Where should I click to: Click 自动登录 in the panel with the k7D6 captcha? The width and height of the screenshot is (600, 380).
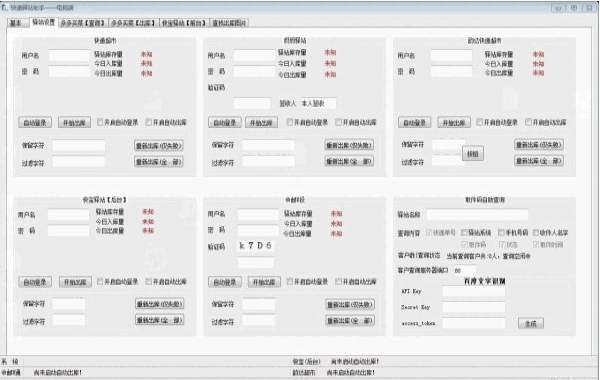coord(225,282)
